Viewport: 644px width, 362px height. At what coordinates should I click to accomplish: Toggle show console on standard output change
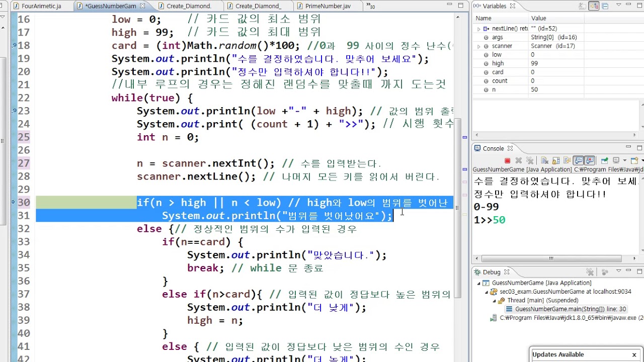pyautogui.click(x=578, y=161)
